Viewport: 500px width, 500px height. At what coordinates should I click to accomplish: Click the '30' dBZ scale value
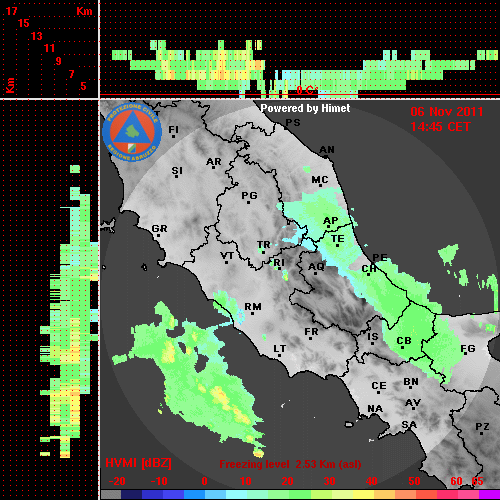coord(330,481)
